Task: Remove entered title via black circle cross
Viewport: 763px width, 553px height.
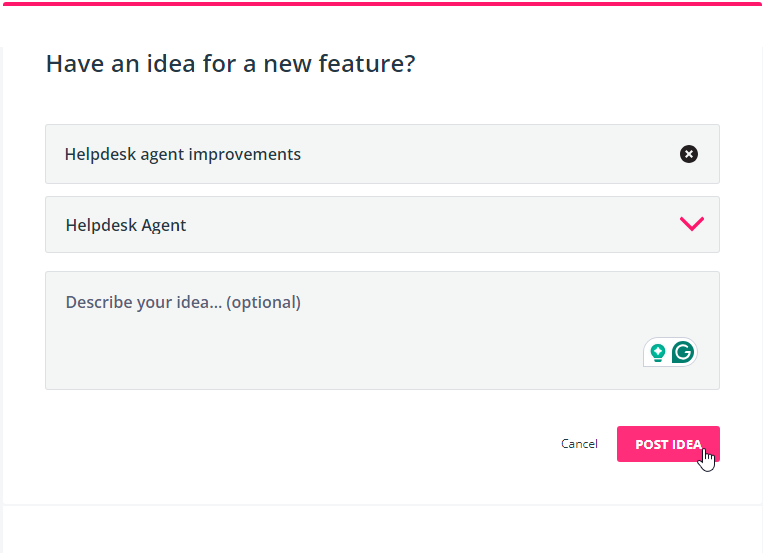Action: [x=689, y=154]
